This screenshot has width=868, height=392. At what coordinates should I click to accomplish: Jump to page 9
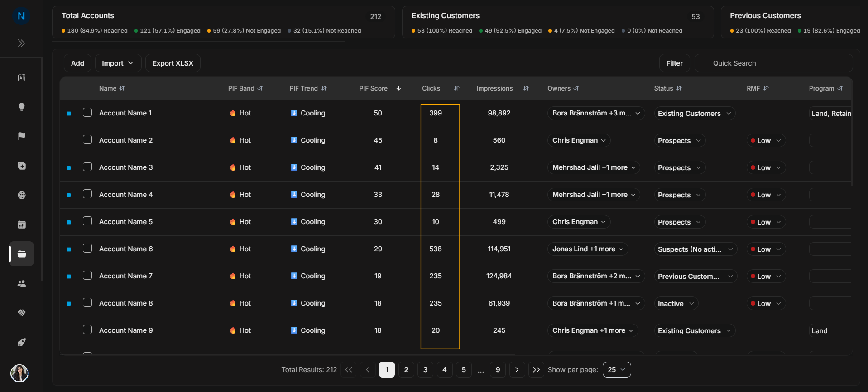(x=498, y=370)
